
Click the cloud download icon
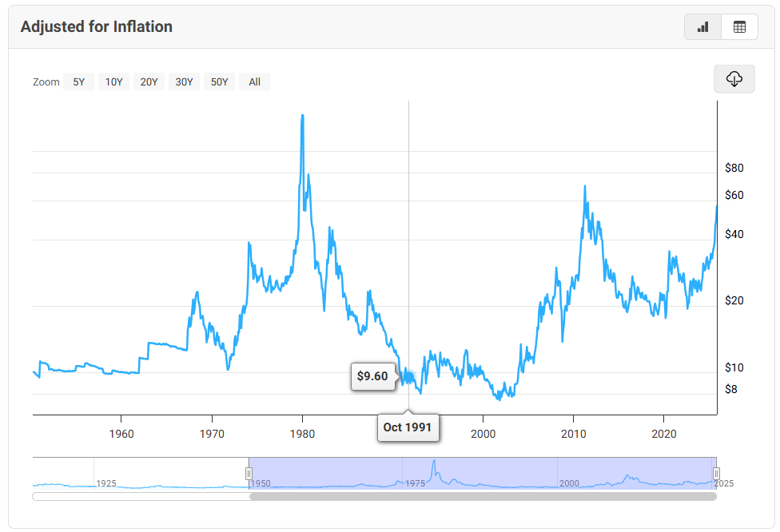[x=734, y=78]
